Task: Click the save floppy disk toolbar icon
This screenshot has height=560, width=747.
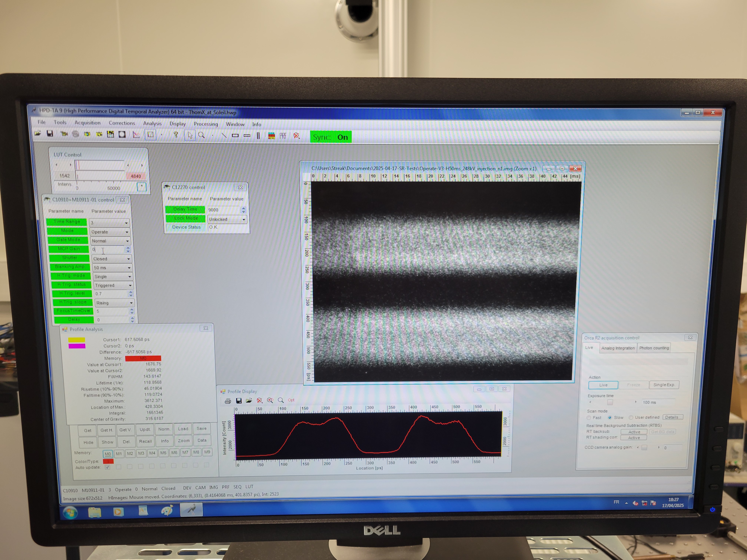Action: tap(50, 134)
